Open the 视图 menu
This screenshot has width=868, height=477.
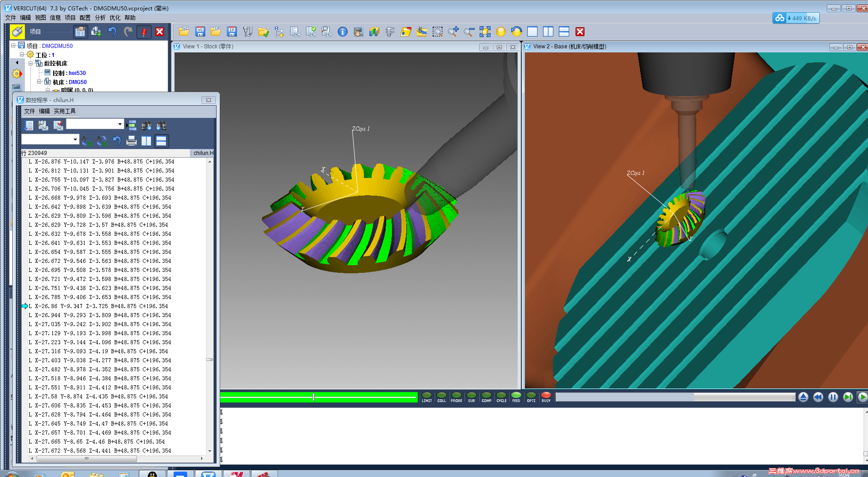(40, 18)
